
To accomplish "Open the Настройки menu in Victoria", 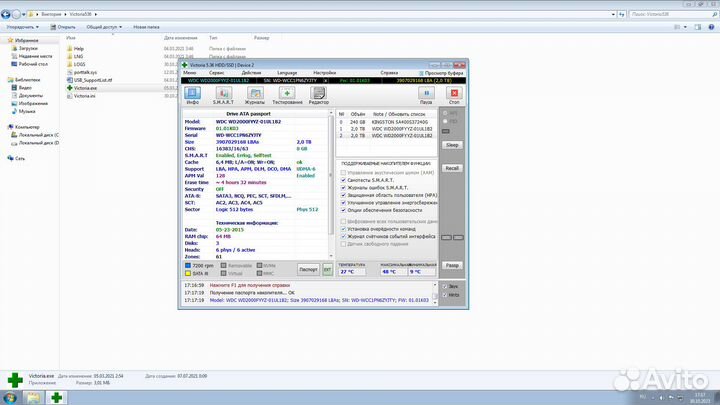I will (x=325, y=73).
